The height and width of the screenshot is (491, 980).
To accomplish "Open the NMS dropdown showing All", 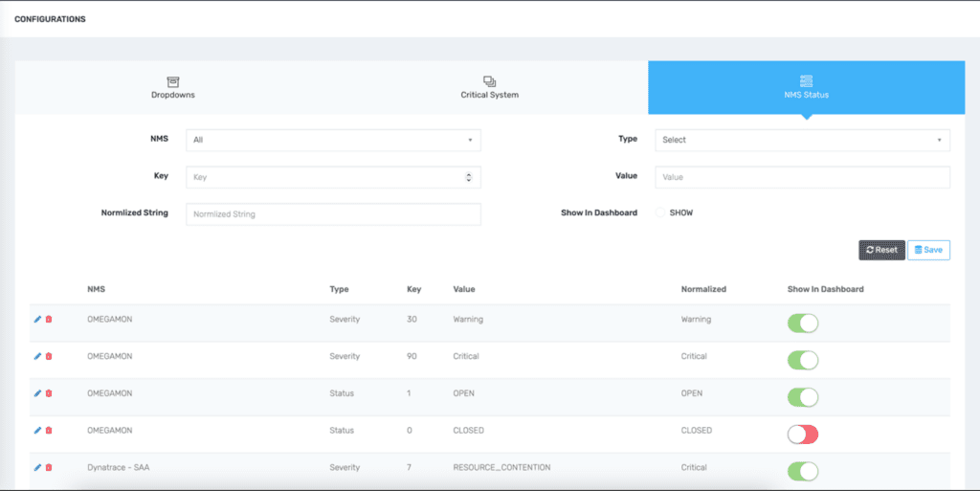I will pyautogui.click(x=333, y=140).
